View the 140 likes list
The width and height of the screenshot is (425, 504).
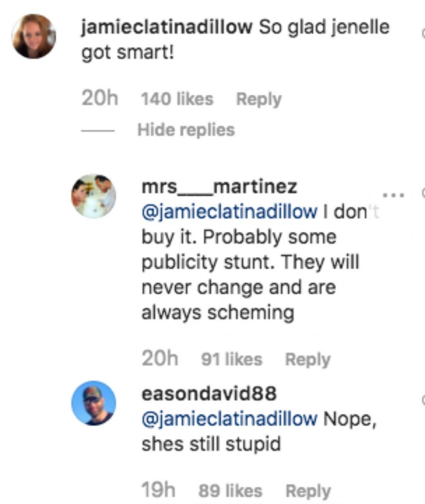coord(177,99)
